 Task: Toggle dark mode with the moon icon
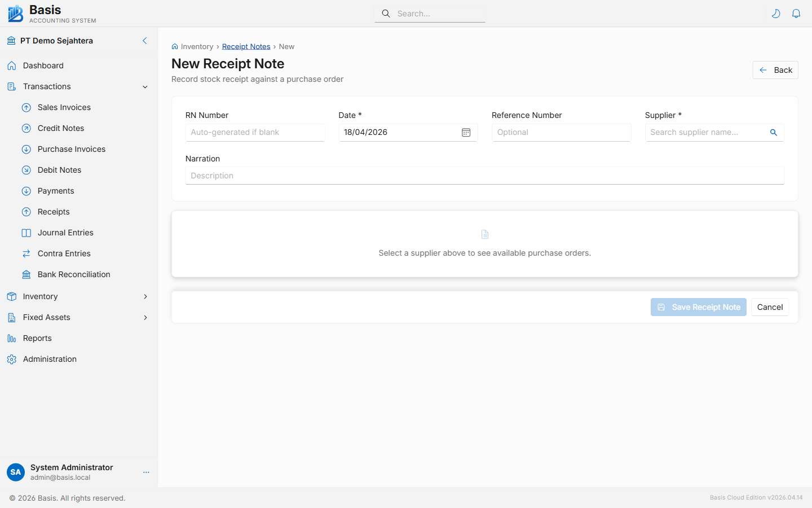click(x=776, y=14)
